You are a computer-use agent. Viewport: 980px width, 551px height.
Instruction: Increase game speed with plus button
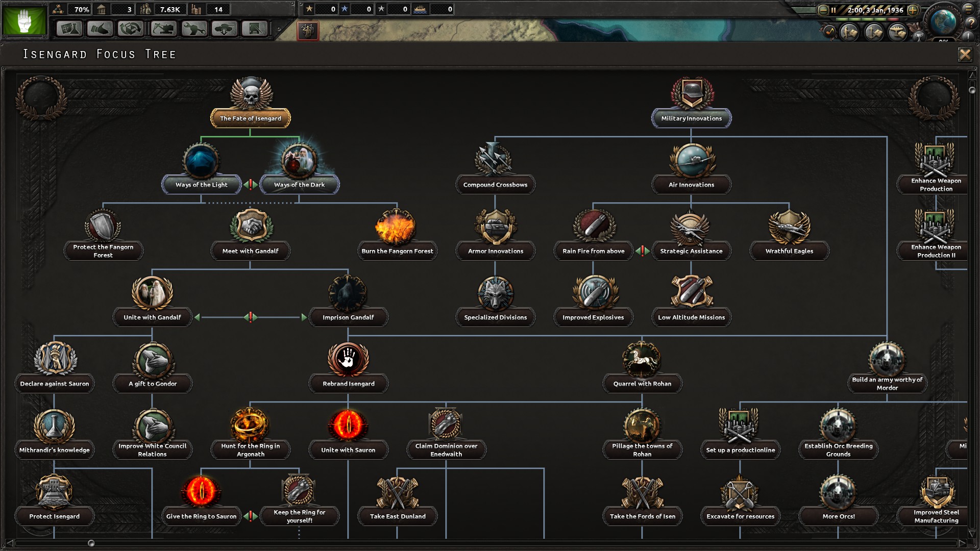(x=913, y=10)
